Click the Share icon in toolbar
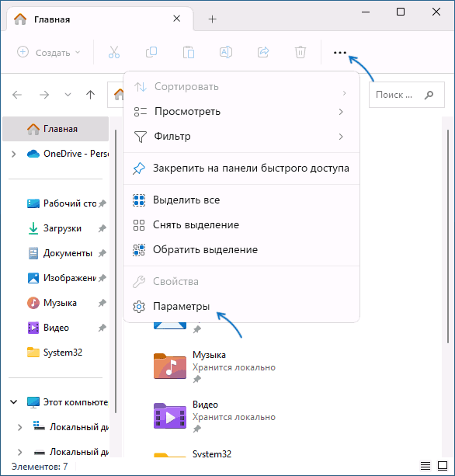455x476 pixels. [263, 52]
